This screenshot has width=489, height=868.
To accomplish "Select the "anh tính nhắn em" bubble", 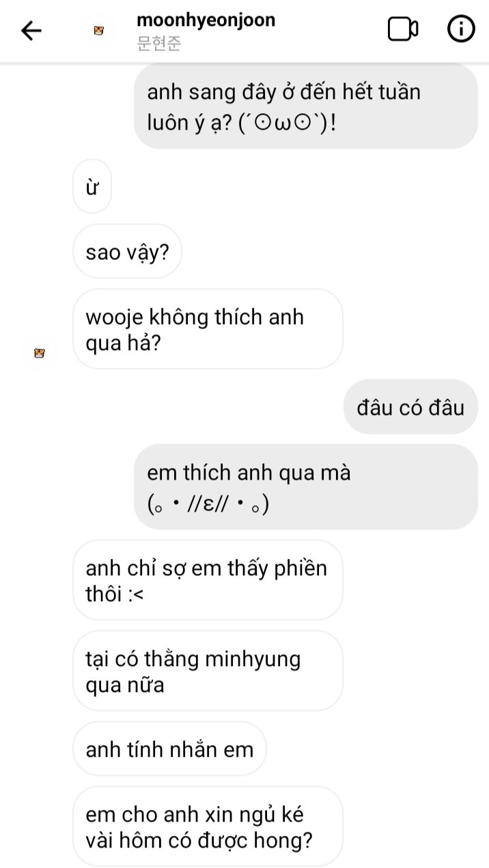I will pos(169,749).
